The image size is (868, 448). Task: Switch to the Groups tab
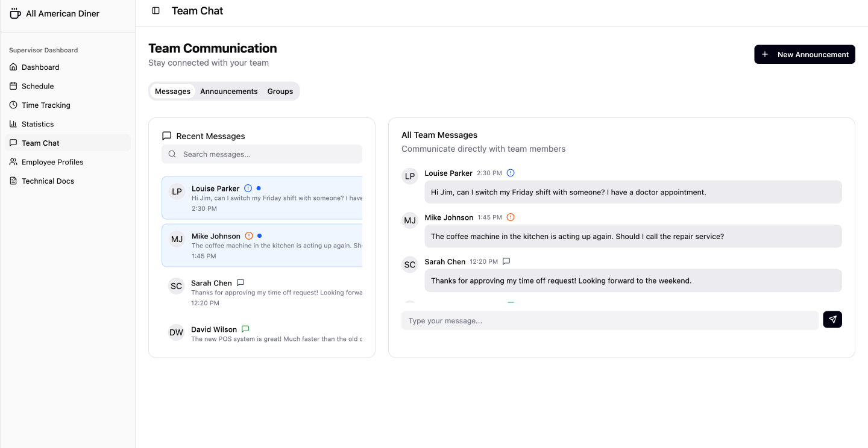pos(280,91)
